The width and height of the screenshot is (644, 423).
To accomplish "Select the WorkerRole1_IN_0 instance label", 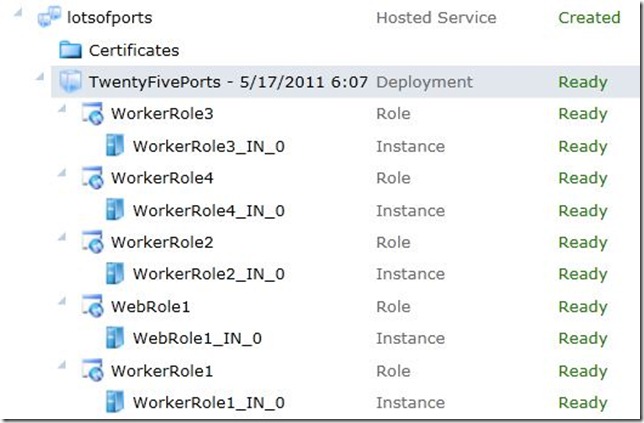I will click(208, 403).
